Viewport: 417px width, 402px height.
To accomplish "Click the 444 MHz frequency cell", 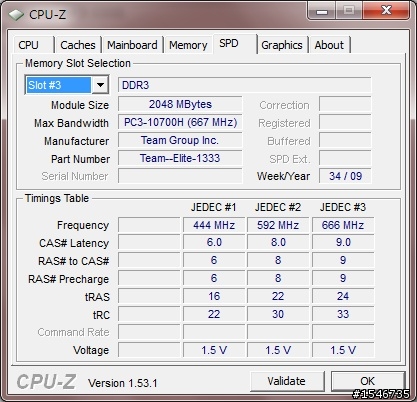I will coord(214,225).
